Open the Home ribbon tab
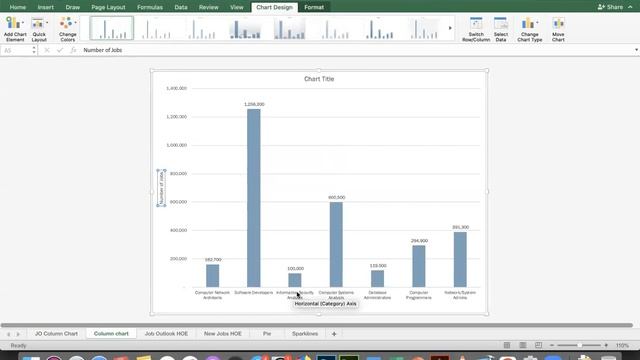The width and height of the screenshot is (640, 360). click(x=18, y=7)
